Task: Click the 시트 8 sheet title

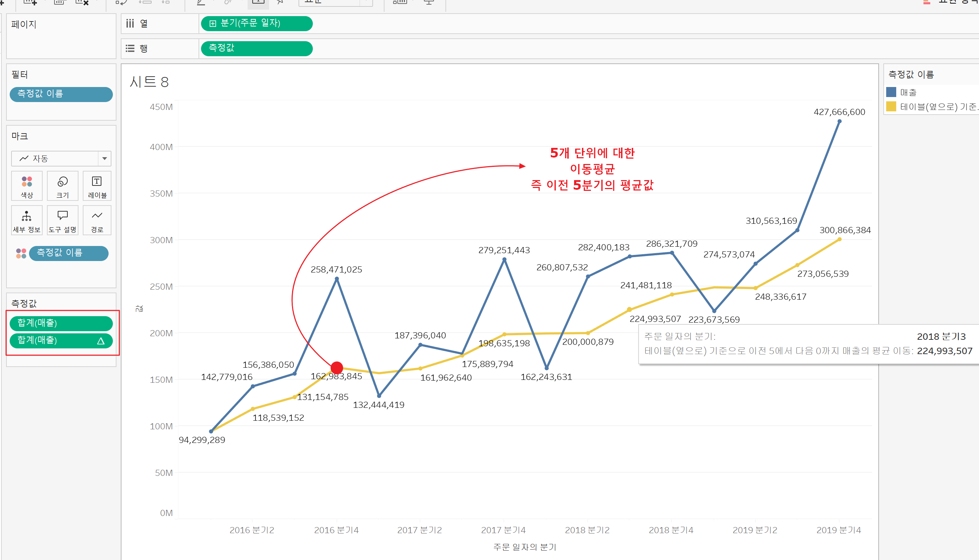Action: (149, 82)
